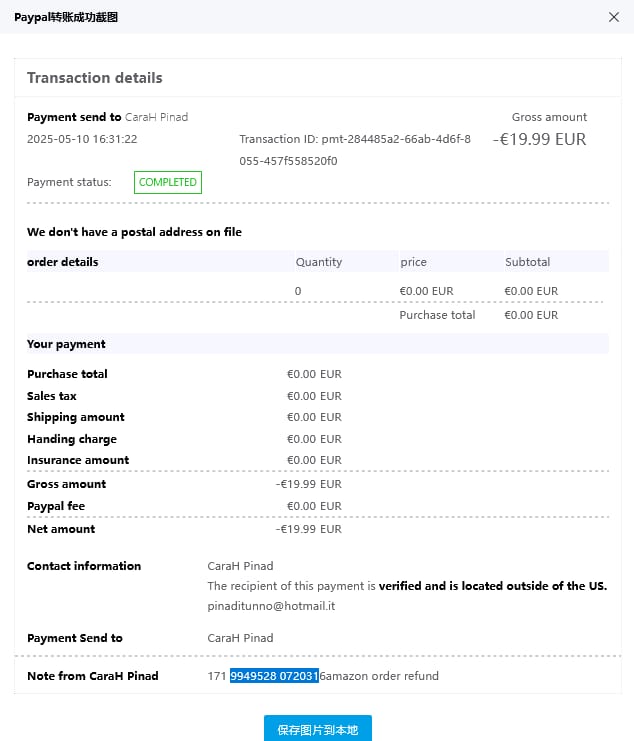Click the 2025-05-10 16:31:22 timestamp
This screenshot has height=741, width=634.
tap(82, 139)
